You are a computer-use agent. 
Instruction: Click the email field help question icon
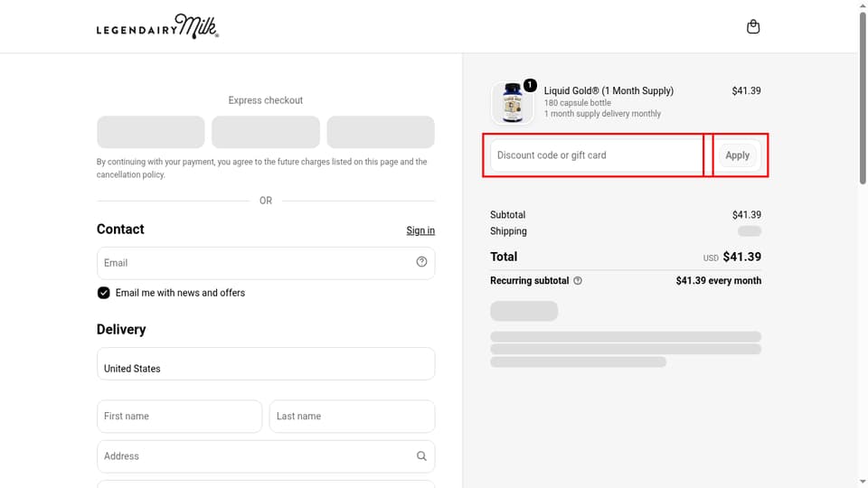pos(422,262)
